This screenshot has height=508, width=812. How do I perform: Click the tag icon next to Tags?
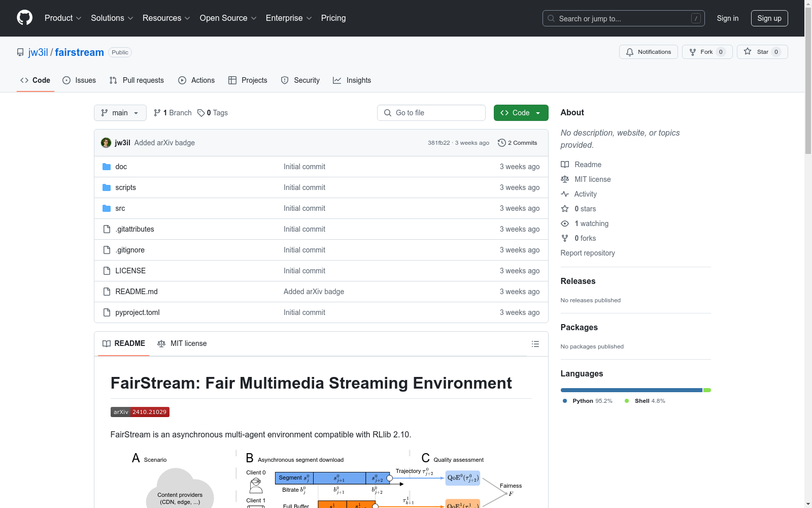201,113
